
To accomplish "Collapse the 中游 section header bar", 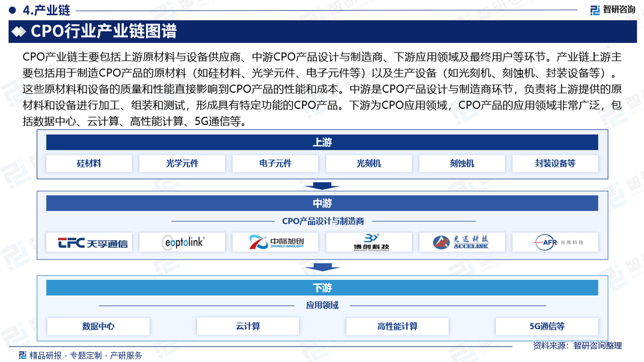I will click(322, 203).
